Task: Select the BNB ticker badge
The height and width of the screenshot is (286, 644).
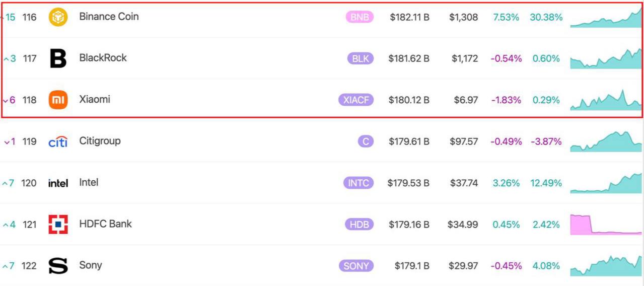Action: [x=360, y=17]
